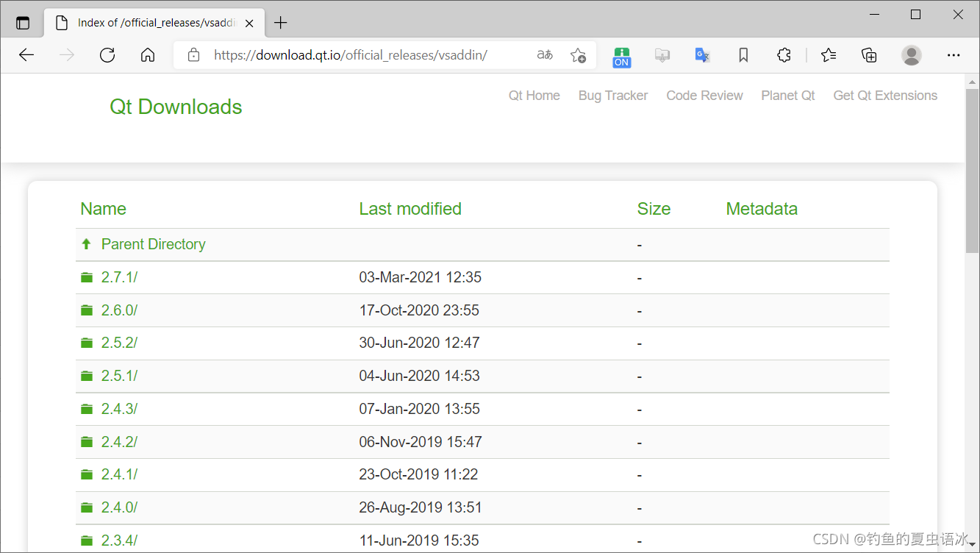
Task: Open the Google Translate extension icon
Action: click(703, 55)
